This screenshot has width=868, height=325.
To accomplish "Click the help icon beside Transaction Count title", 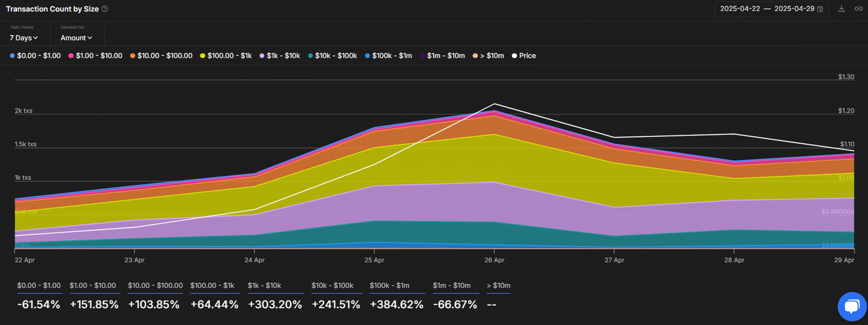I will pyautogui.click(x=105, y=9).
